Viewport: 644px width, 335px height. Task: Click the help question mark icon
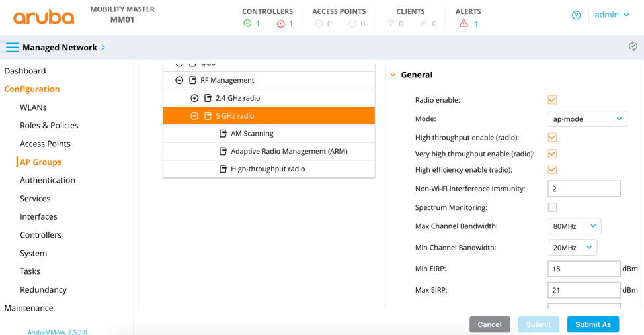(576, 15)
